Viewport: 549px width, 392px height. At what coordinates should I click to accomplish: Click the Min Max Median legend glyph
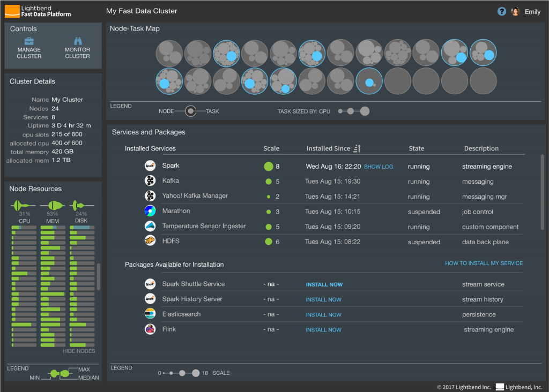[60, 373]
